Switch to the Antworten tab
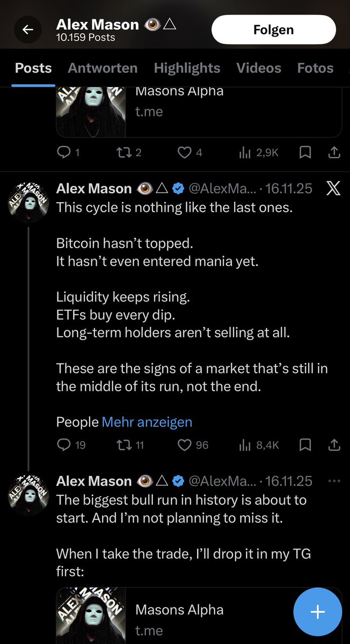350x644 pixels. coord(103,68)
